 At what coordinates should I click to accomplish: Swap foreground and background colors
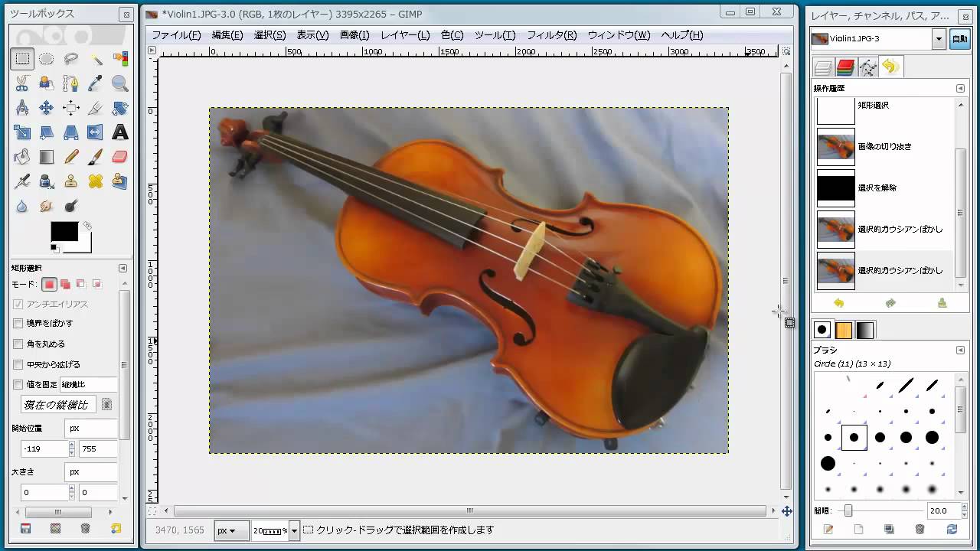tap(87, 226)
